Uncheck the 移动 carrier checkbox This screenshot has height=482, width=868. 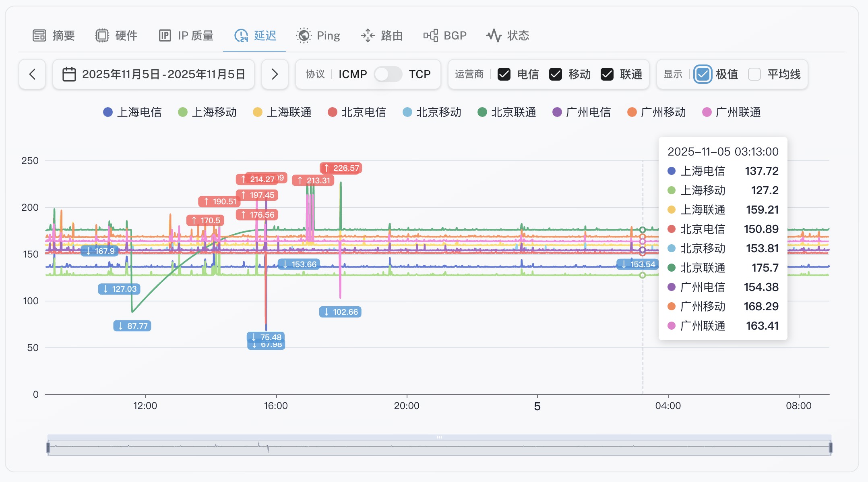tap(556, 74)
